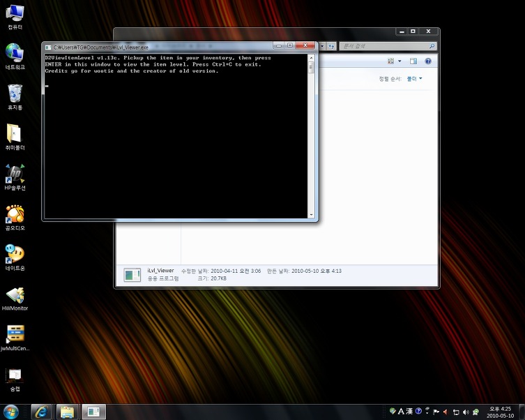Maximize the Explorer window
The width and height of the screenshot is (525, 420).
pyautogui.click(x=413, y=31)
